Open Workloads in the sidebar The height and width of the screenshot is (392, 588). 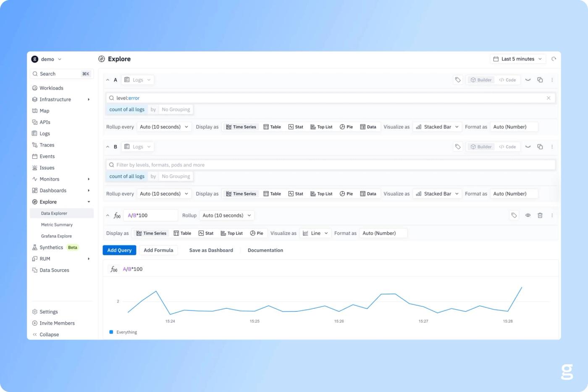[x=48, y=88]
